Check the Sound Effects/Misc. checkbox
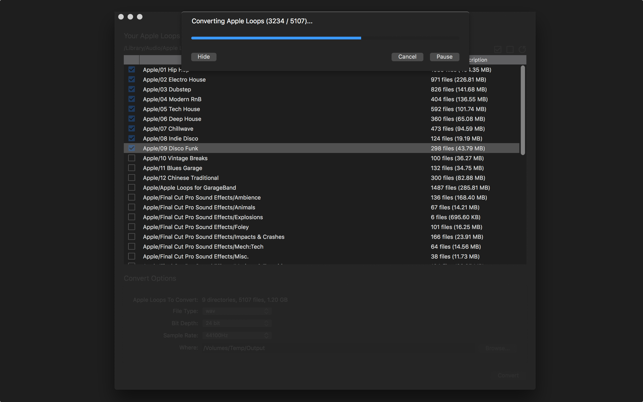The image size is (643, 402). (x=132, y=256)
